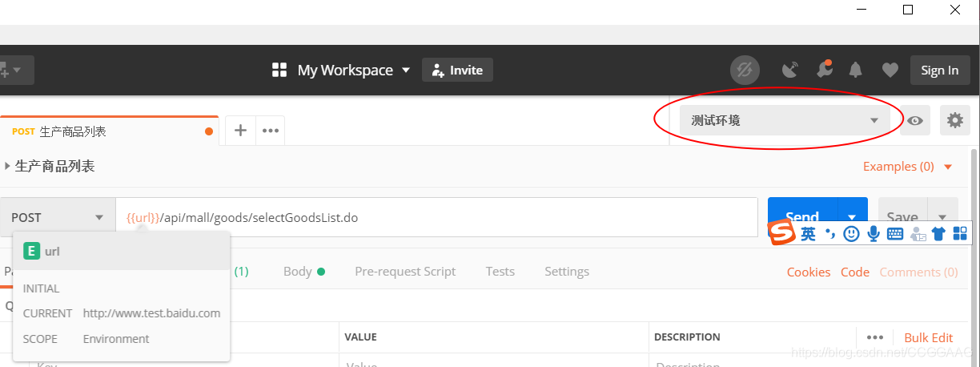
Task: Expand the 生产商品列表 request description
Action: (x=8, y=167)
